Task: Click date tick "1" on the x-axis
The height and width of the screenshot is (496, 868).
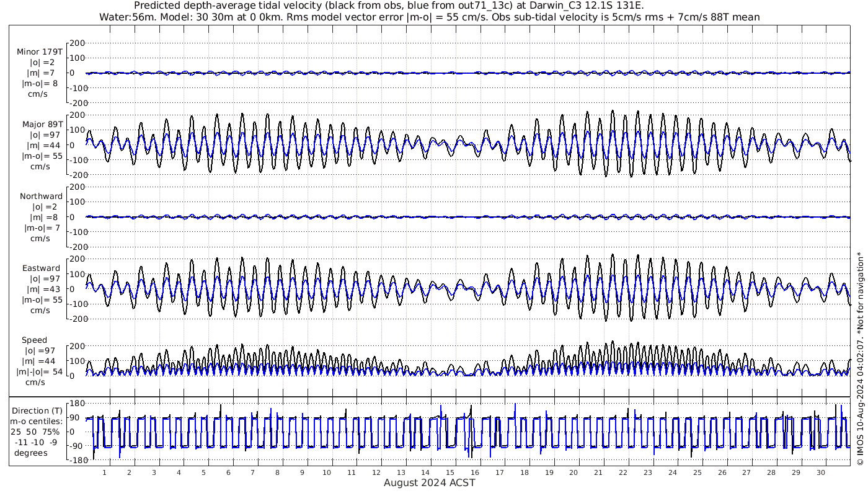Action: coord(104,473)
